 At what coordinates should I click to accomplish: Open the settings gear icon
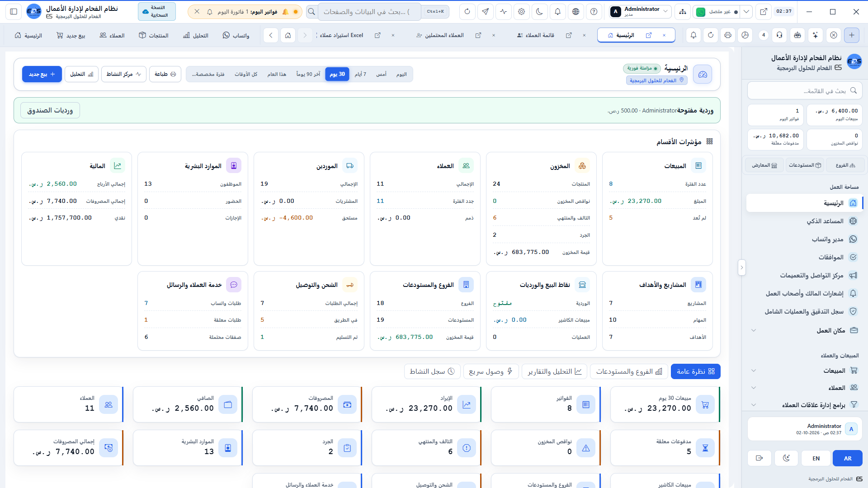pos(521,12)
